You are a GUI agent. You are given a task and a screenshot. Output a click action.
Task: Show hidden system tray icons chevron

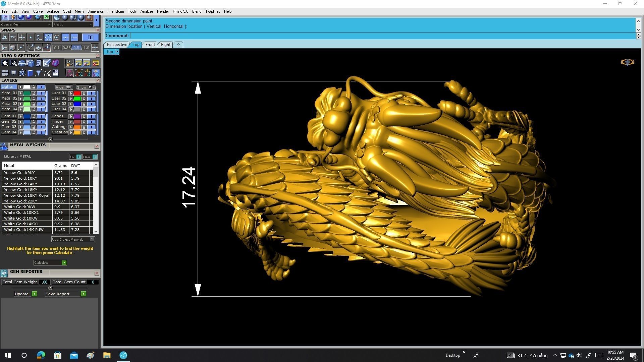coord(555,356)
